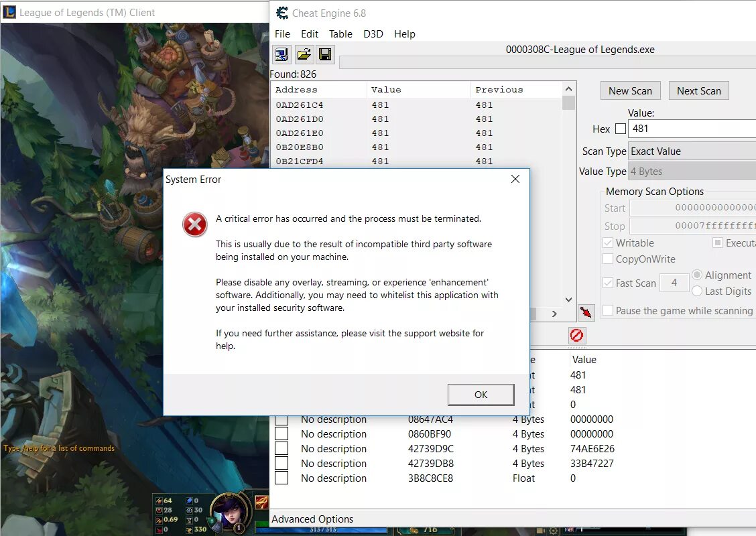The height and width of the screenshot is (536, 756).
Task: Toggle the Writable checkbox
Action: click(x=608, y=243)
